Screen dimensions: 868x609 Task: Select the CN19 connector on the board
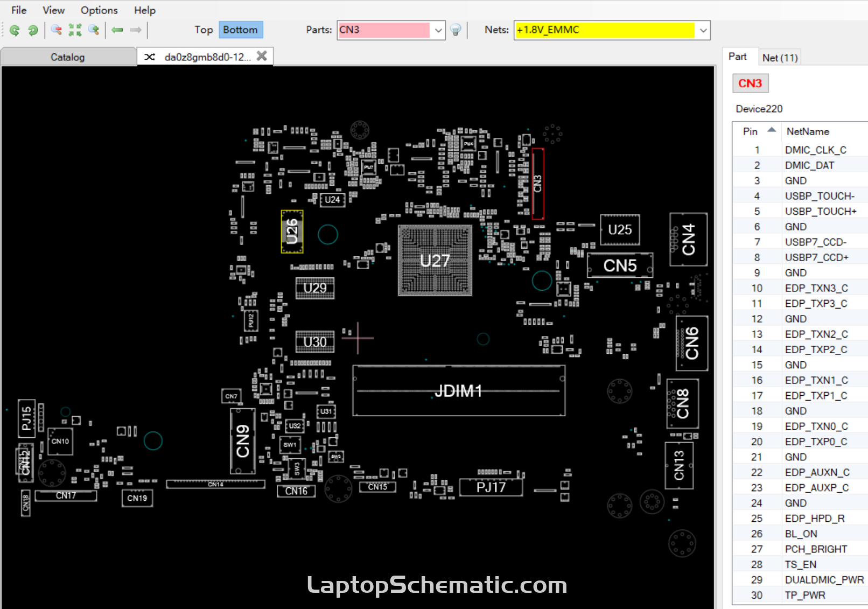click(x=137, y=498)
